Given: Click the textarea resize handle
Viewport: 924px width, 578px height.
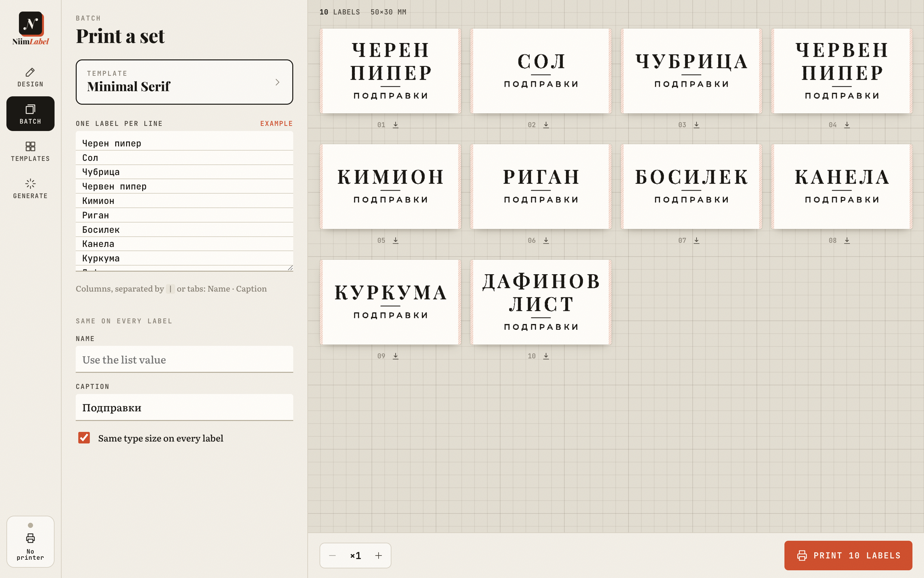Looking at the screenshot, I should click(290, 267).
